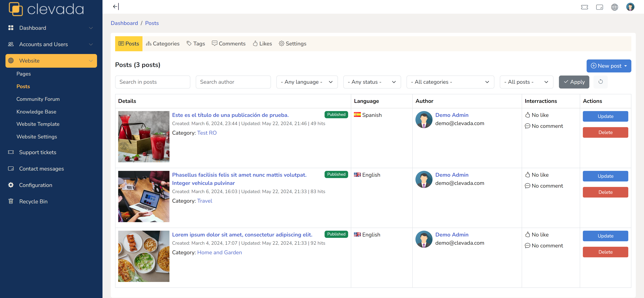Open the Phasellus facilisis post title link
The width and height of the screenshot is (644, 298).
coord(239,179)
